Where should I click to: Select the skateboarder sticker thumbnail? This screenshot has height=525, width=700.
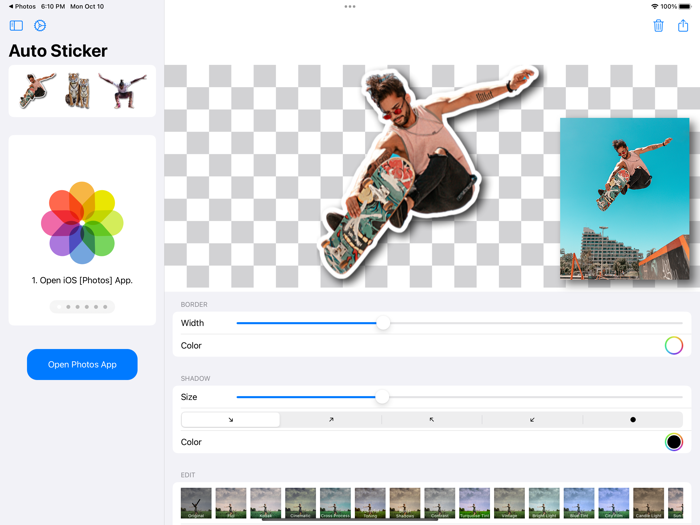point(38,91)
